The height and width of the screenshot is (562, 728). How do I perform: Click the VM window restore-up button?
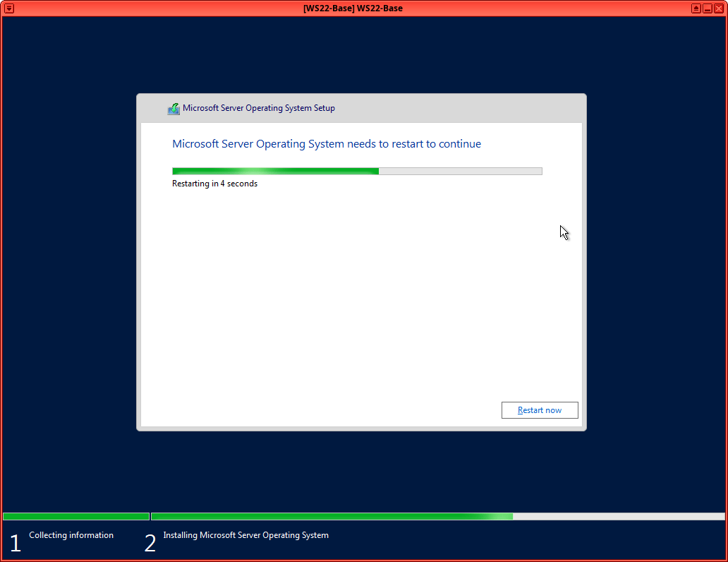click(696, 8)
